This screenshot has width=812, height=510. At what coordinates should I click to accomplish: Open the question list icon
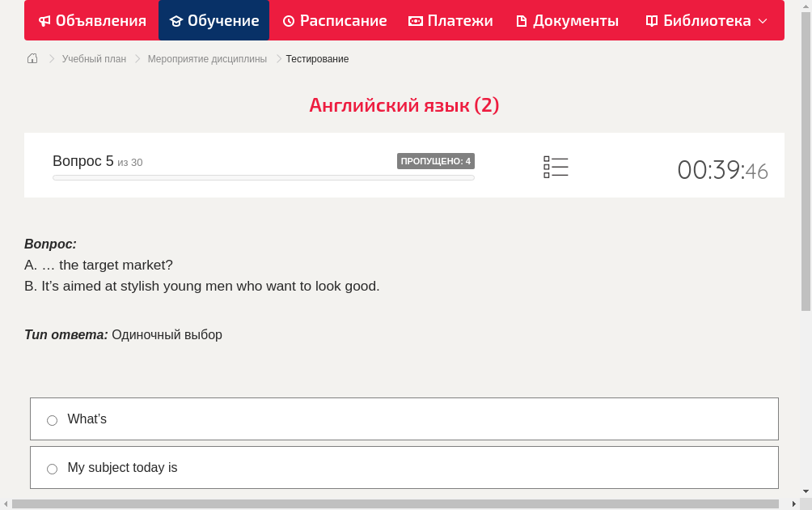point(556,167)
